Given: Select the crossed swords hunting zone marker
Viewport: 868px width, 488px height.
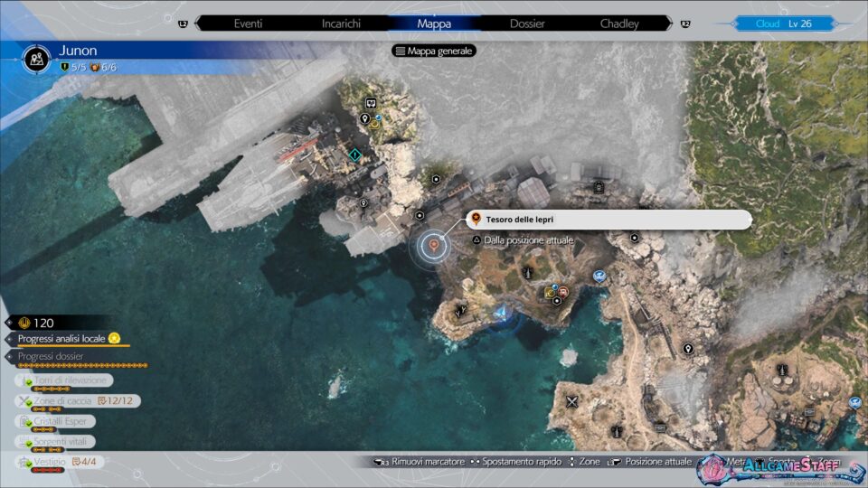Looking at the screenshot, I should tap(571, 401).
